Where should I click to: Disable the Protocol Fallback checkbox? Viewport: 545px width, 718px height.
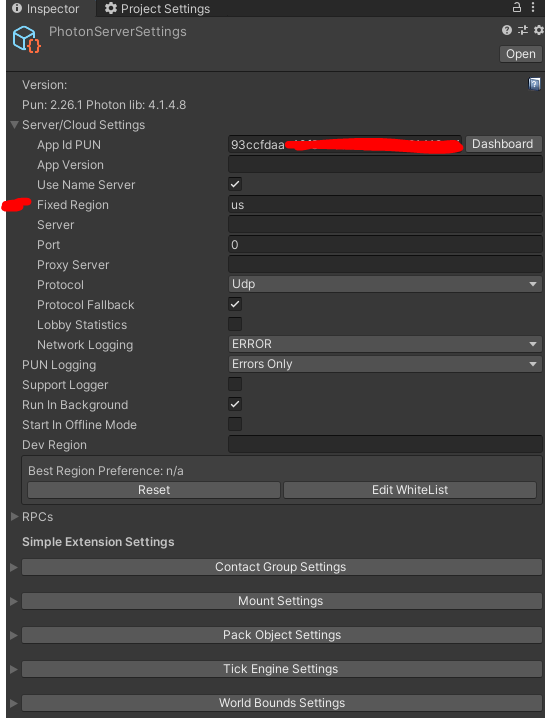(x=235, y=305)
